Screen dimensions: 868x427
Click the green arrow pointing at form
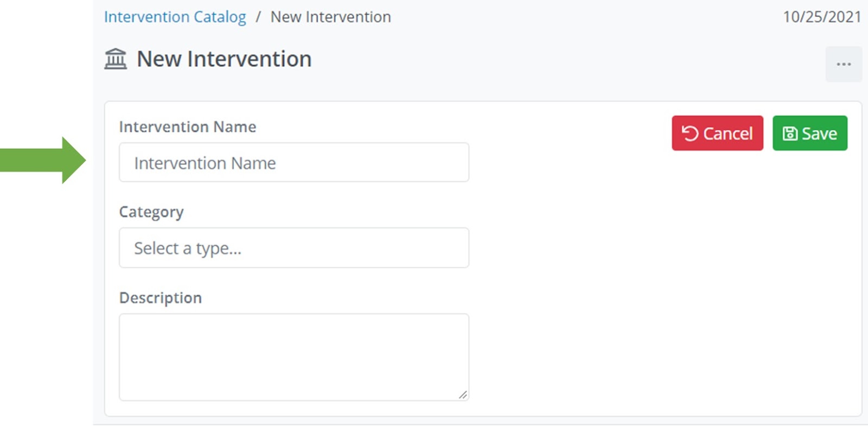44,160
